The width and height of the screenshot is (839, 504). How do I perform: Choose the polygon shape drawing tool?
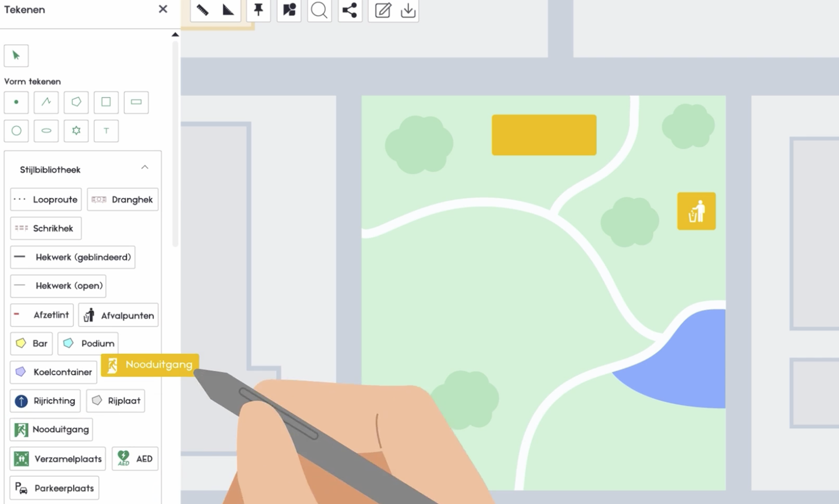tap(76, 102)
